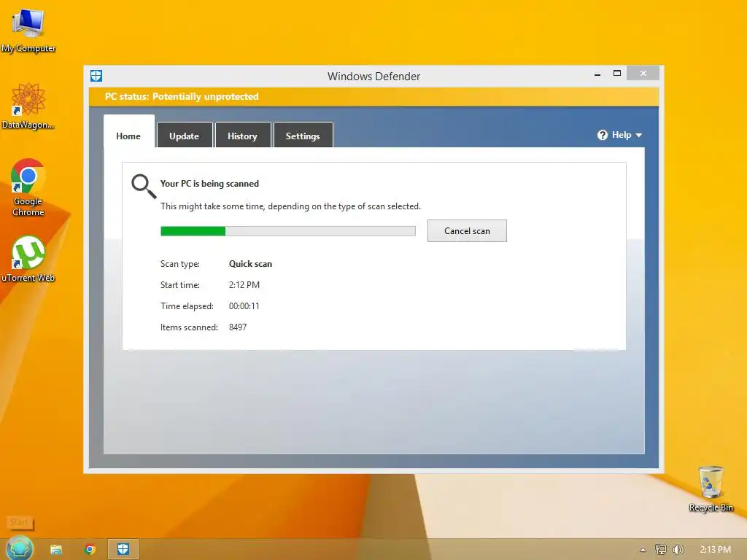The width and height of the screenshot is (747, 560).
Task: Click the question mark Help icon
Action: coord(602,135)
